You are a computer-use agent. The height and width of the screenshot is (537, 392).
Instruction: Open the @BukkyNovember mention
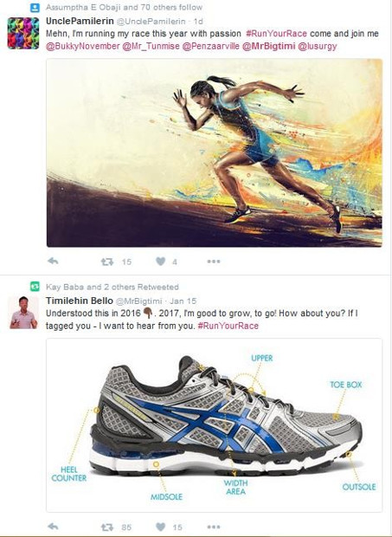(x=83, y=46)
